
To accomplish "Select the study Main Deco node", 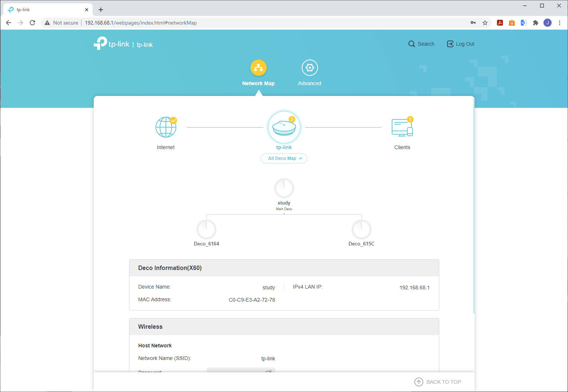I will 284,188.
